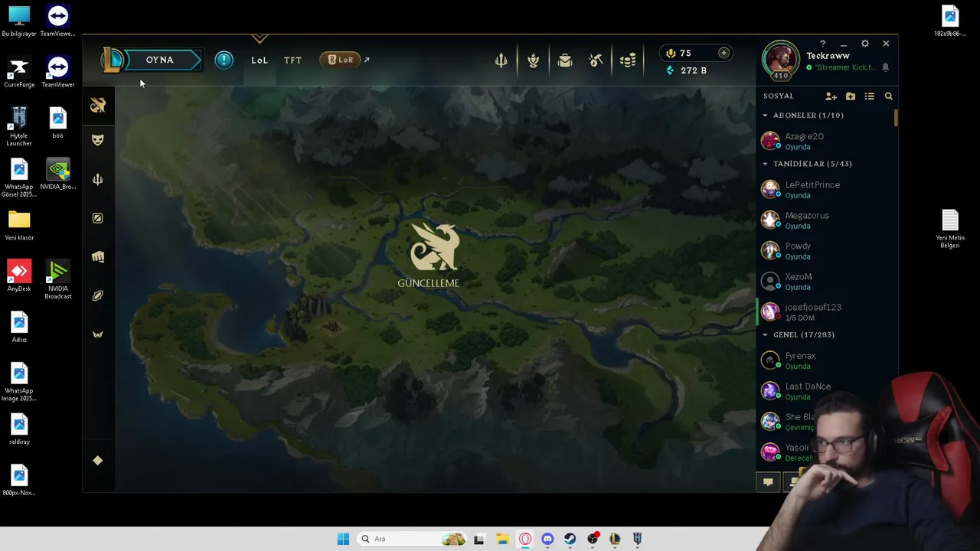
Task: Open Steam from taskbar
Action: pyautogui.click(x=570, y=539)
